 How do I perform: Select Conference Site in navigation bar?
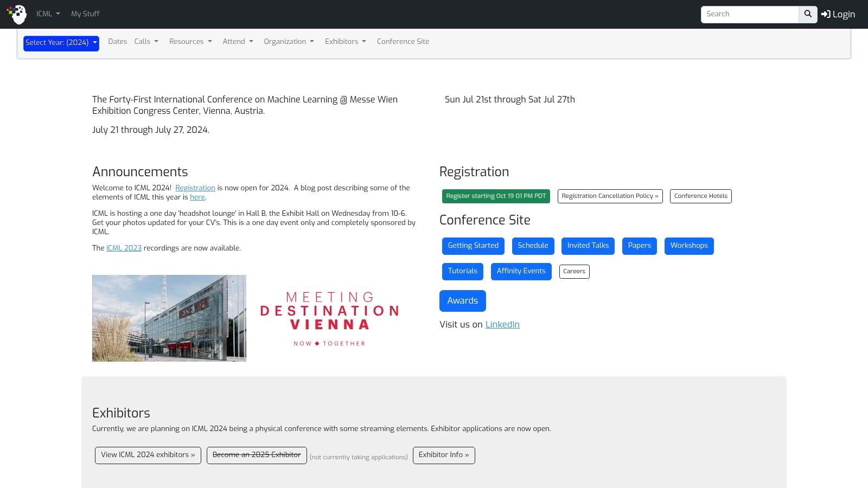[403, 42]
